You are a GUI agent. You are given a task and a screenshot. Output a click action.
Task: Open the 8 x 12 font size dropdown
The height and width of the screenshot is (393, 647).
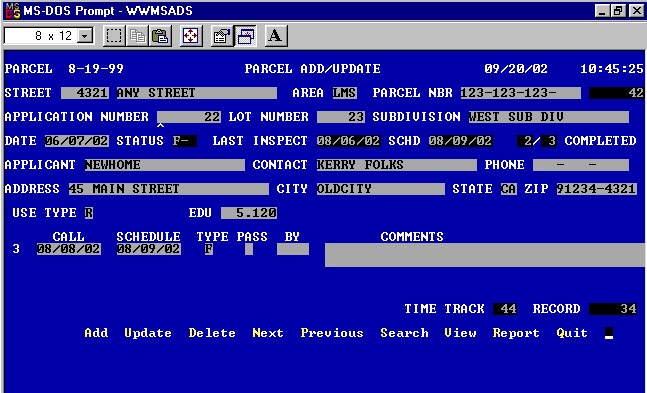pos(85,36)
